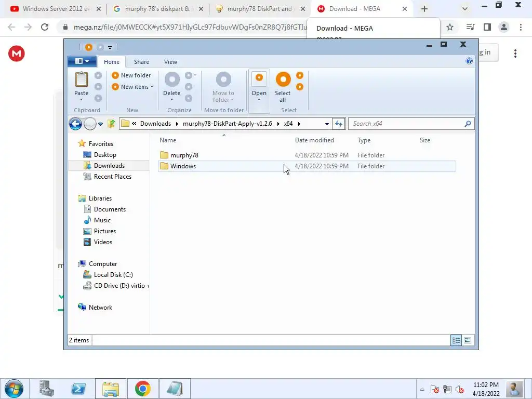Switch to the Share ribbon tab
The image size is (532, 399).
click(x=141, y=62)
